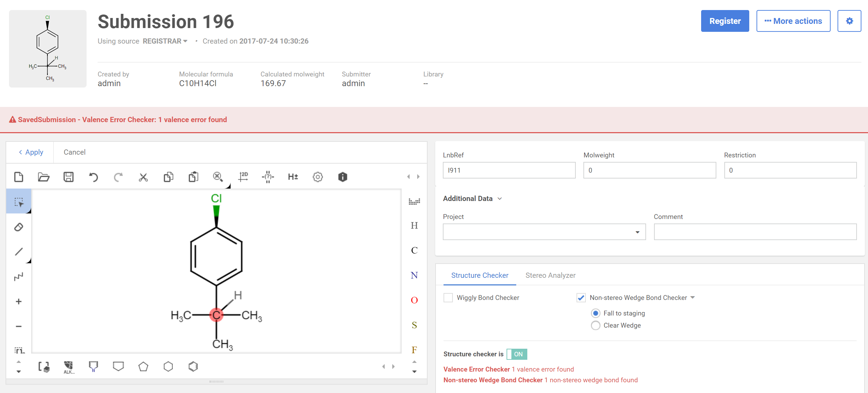Select the single bond line tool

tap(19, 252)
